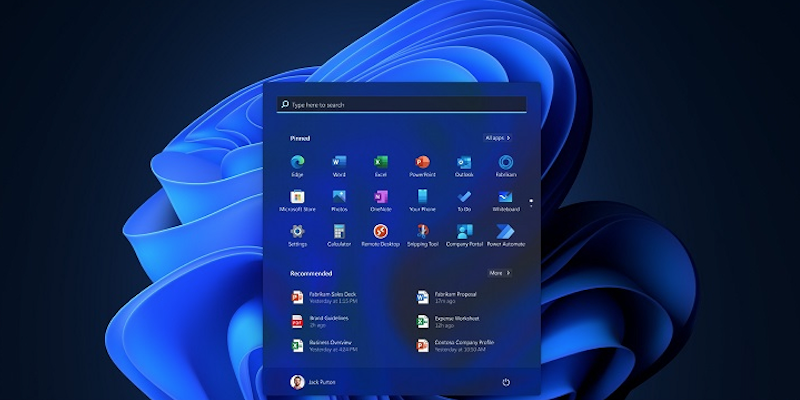Open the Fabrikam Proposal document
The image size is (800, 400).
446,297
